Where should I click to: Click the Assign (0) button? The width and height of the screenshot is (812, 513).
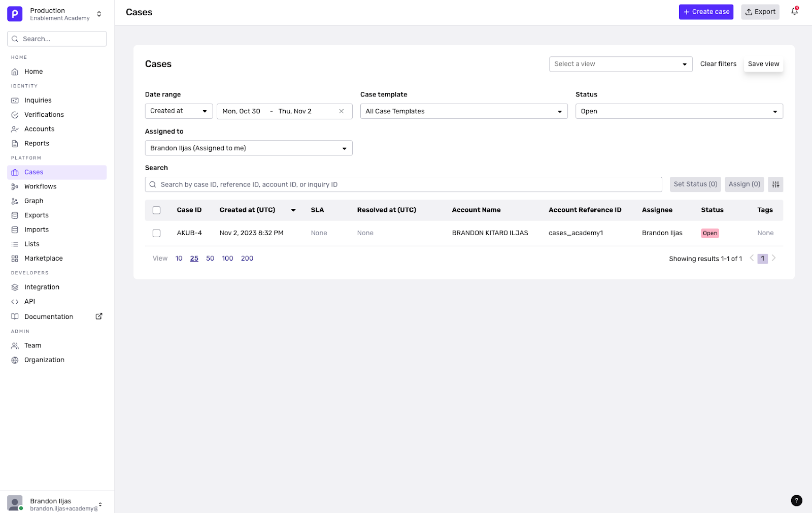(x=745, y=184)
